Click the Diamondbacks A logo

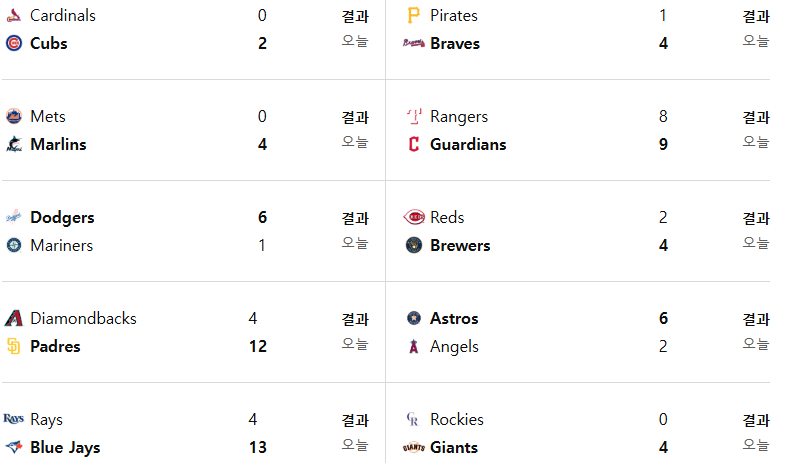14,319
